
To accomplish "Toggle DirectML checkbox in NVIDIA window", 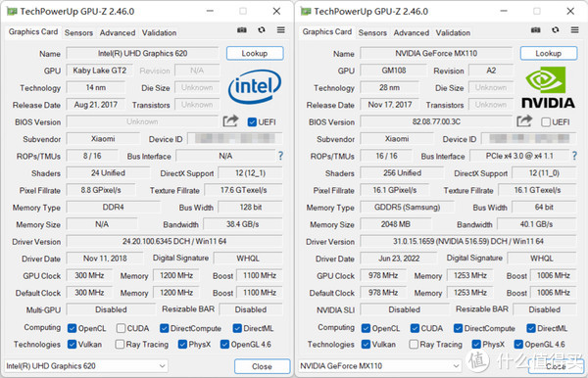I will point(531,329).
